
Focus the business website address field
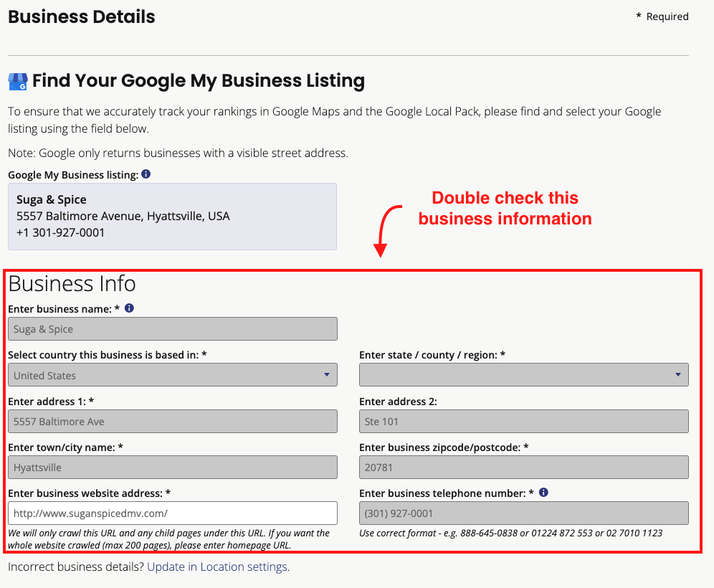pyautogui.click(x=173, y=513)
